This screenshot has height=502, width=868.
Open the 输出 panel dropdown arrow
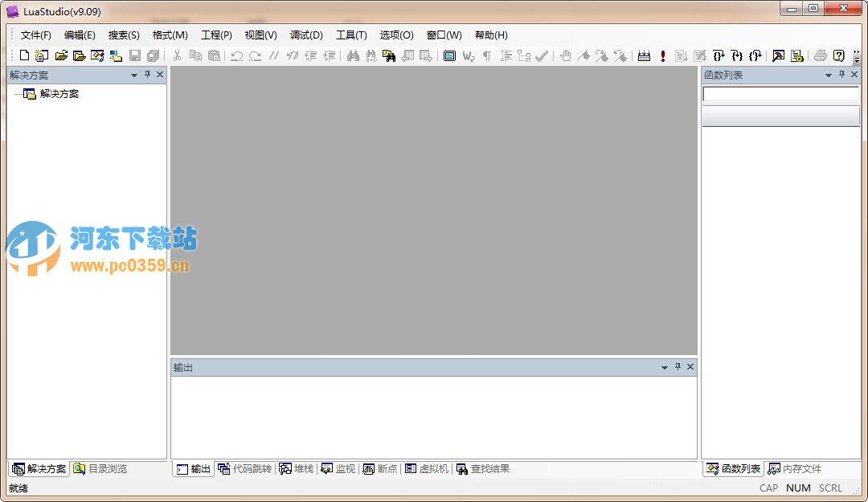click(x=664, y=367)
